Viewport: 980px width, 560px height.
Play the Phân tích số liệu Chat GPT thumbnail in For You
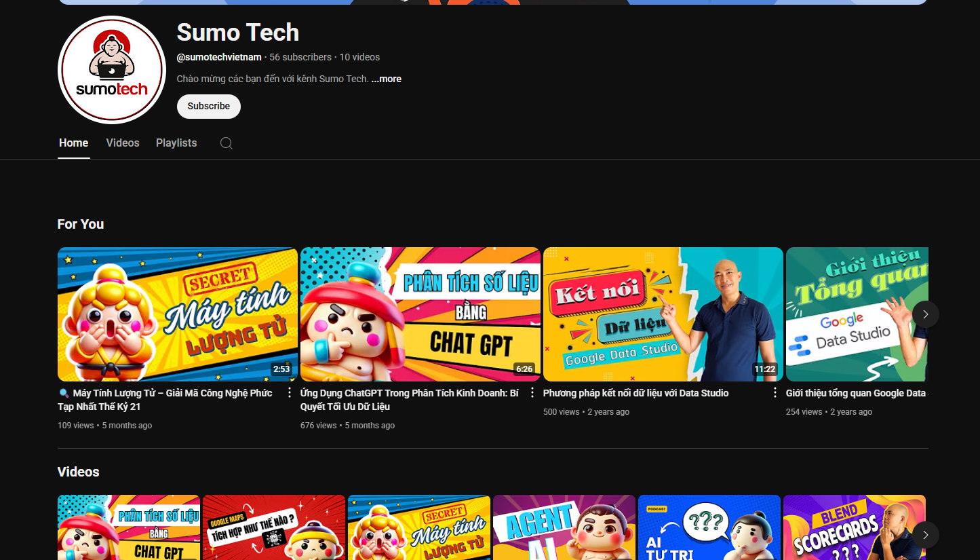420,314
